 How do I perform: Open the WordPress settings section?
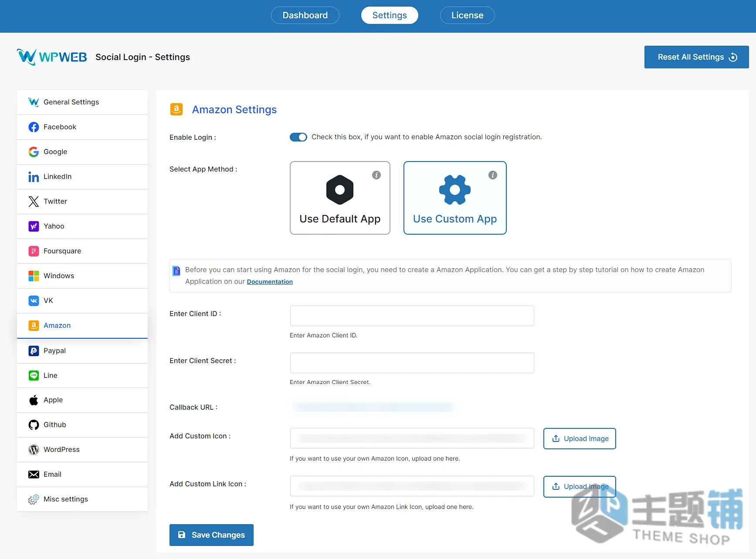click(x=82, y=449)
